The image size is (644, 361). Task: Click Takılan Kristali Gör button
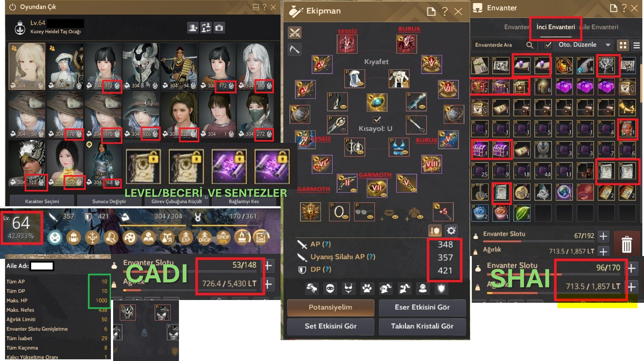(422, 326)
